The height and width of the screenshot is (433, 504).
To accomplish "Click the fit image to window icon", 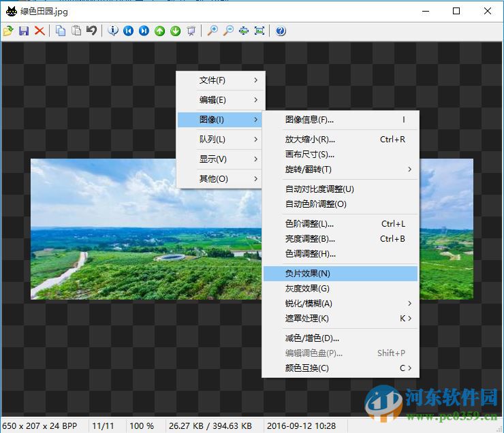I will [x=244, y=31].
